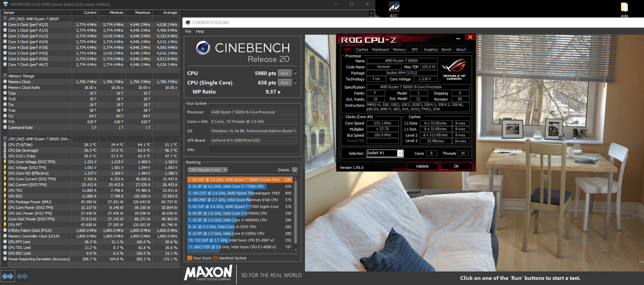Click the expand columns double-arrow icon in HWiNFO

tap(8, 276)
